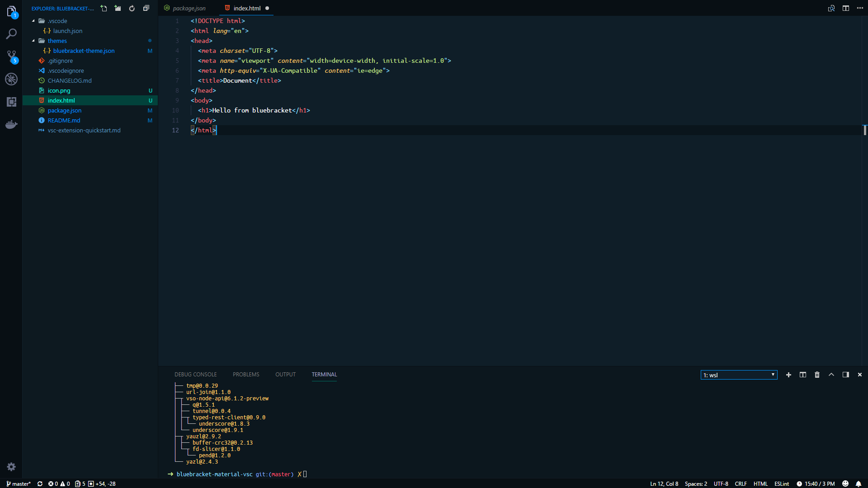Screen dimensions: 868x488
Task: Click the Explorer: BLUEBRACKET header title
Action: coord(63,9)
